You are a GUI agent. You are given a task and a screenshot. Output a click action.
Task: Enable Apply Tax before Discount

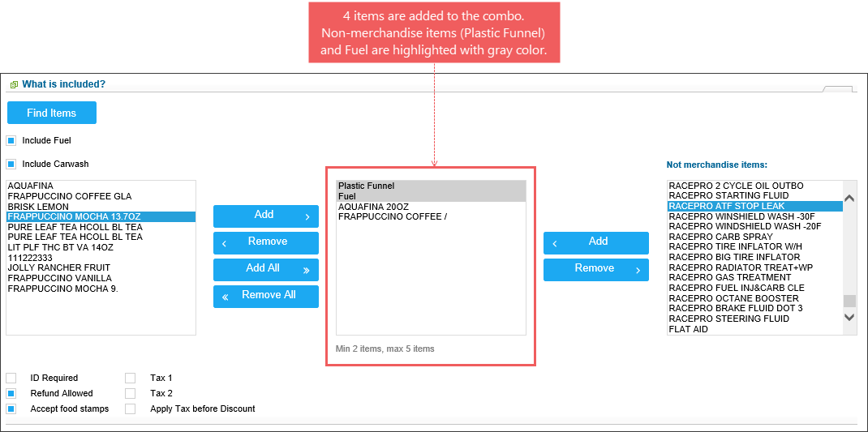point(130,409)
